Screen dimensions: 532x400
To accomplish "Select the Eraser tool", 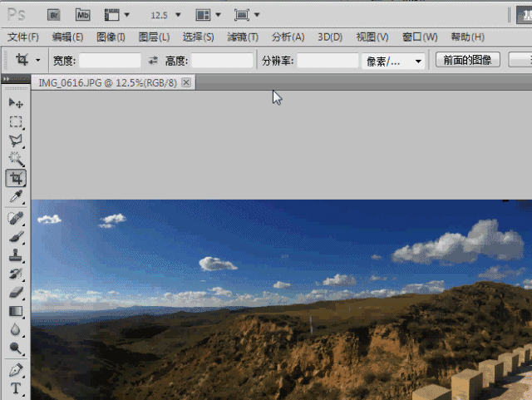I will click(x=16, y=293).
